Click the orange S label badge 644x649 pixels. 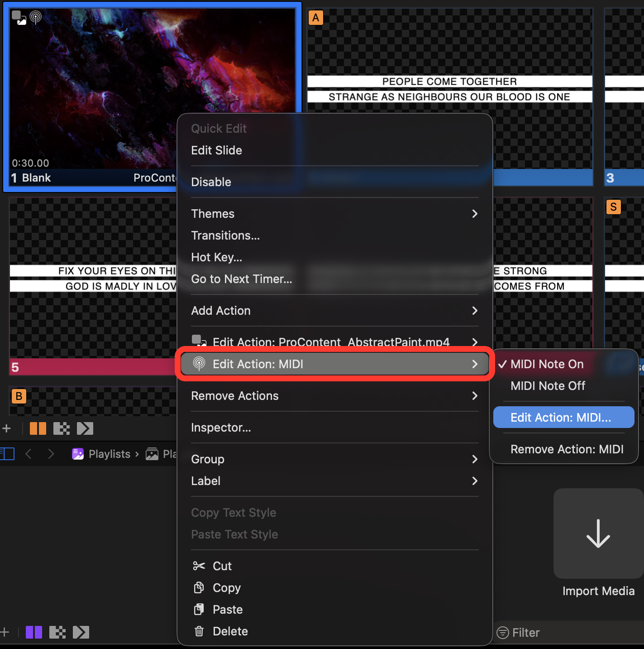coord(613,207)
